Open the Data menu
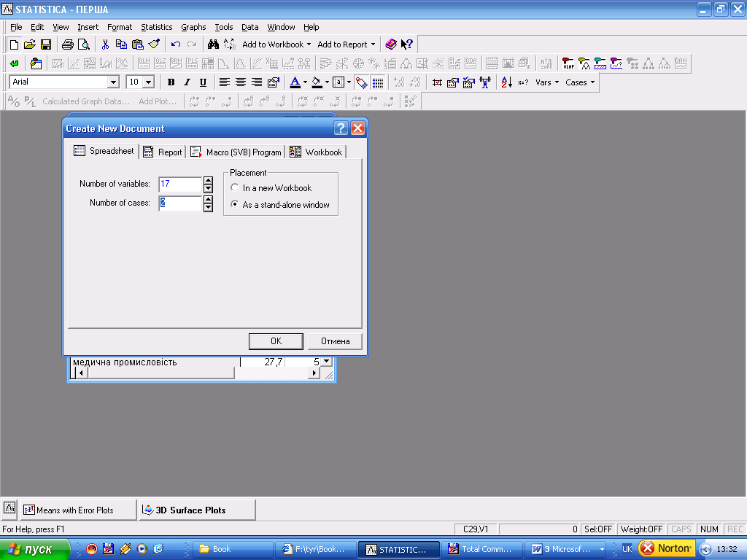747x560 pixels. 249,27
